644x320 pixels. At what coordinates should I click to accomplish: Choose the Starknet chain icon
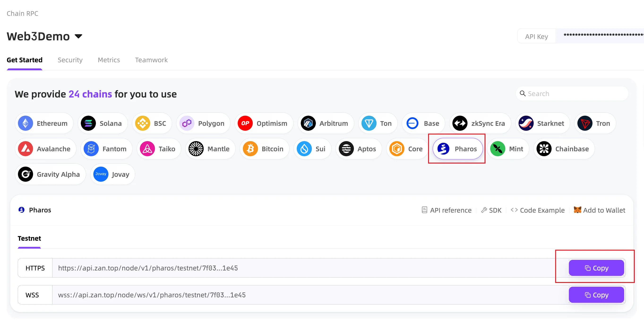point(526,123)
